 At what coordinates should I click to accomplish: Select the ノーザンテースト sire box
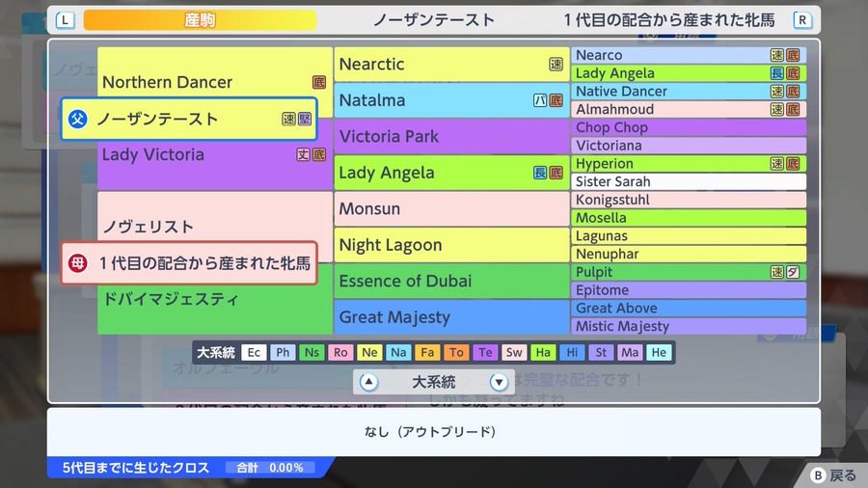pyautogui.click(x=189, y=119)
